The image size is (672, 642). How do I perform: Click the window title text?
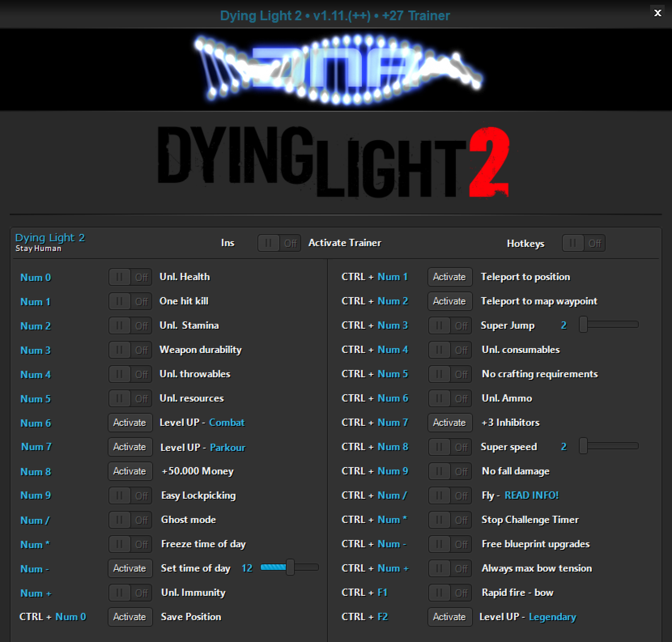click(335, 16)
